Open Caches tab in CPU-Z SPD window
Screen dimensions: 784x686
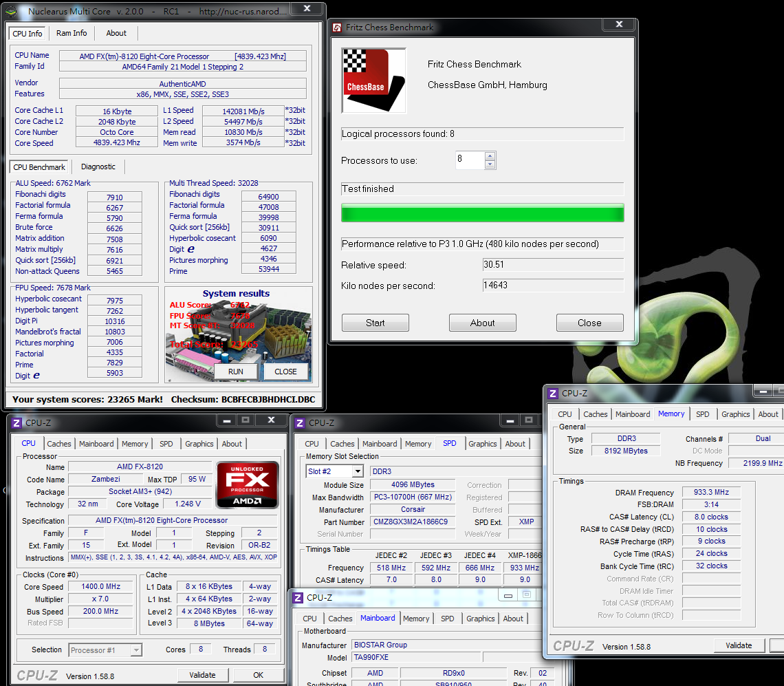coord(342,444)
